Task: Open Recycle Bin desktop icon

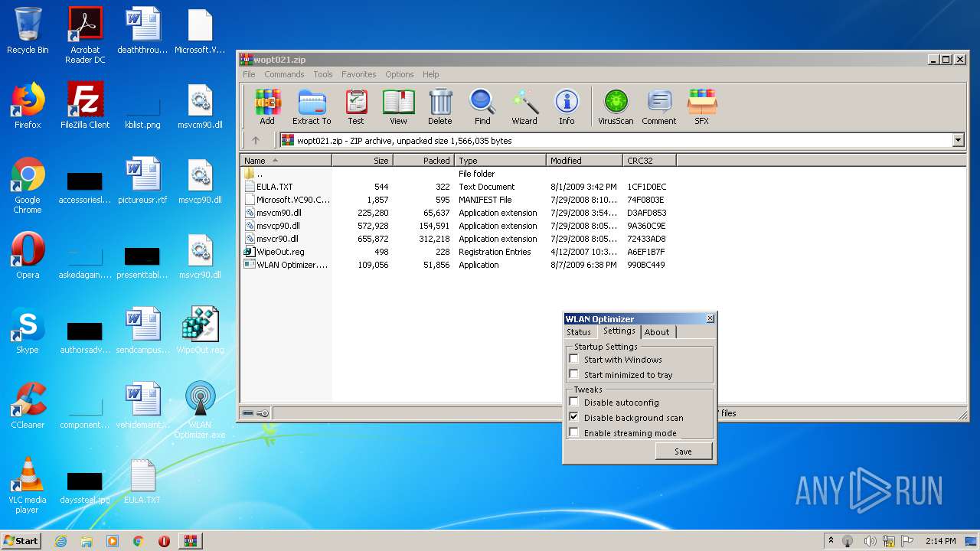Action: tap(28, 31)
